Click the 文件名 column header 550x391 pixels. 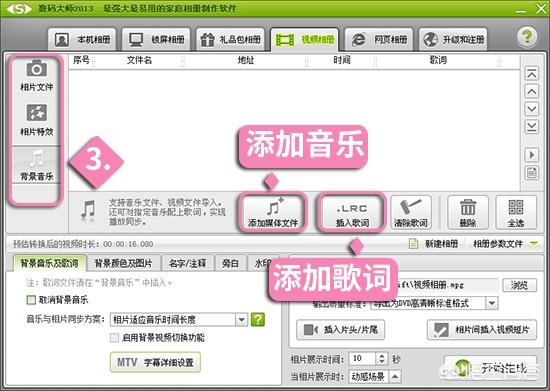[x=139, y=61]
